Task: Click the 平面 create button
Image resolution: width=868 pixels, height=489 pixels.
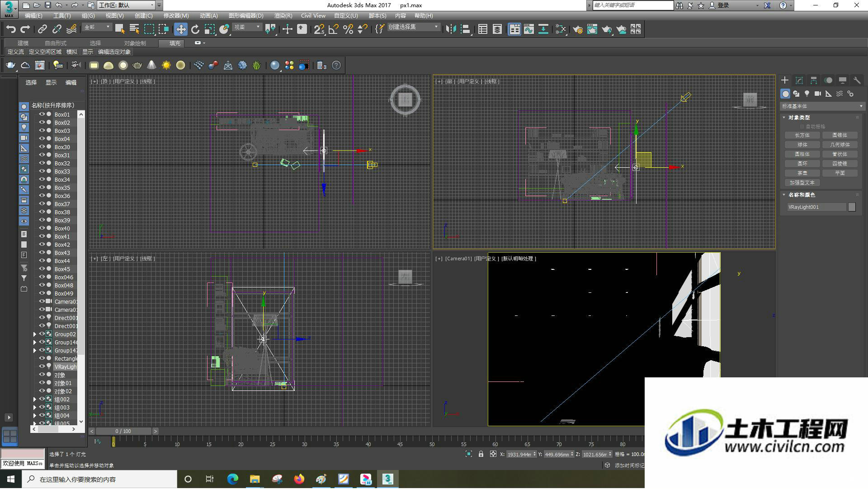Action: point(840,173)
